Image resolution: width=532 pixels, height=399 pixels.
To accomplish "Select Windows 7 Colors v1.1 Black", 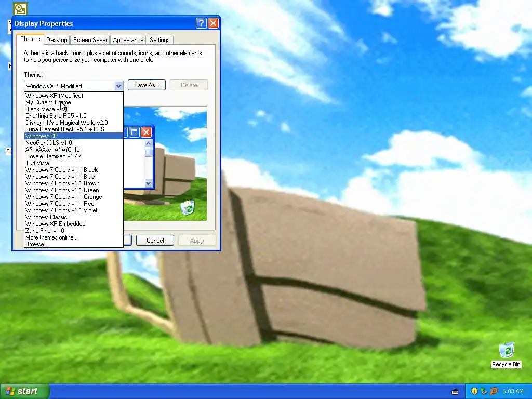I will [74, 170].
